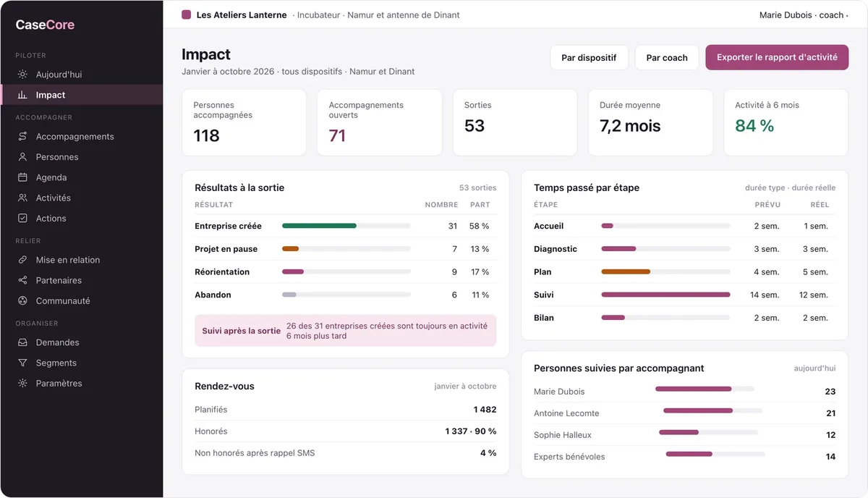Click the Abandon result label
Viewport: 868px width, 498px height.
pyautogui.click(x=213, y=295)
